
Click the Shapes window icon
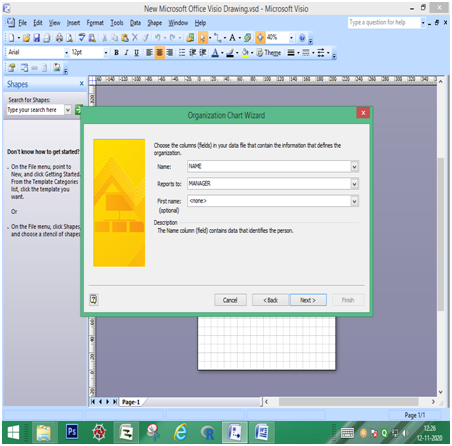190,38
